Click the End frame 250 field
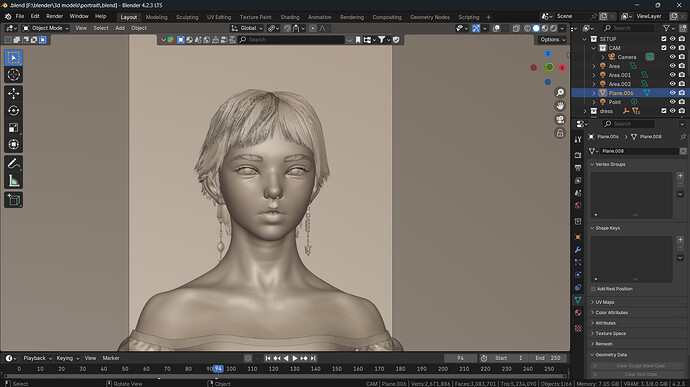Image resolution: width=690 pixels, height=387 pixels. coord(547,358)
